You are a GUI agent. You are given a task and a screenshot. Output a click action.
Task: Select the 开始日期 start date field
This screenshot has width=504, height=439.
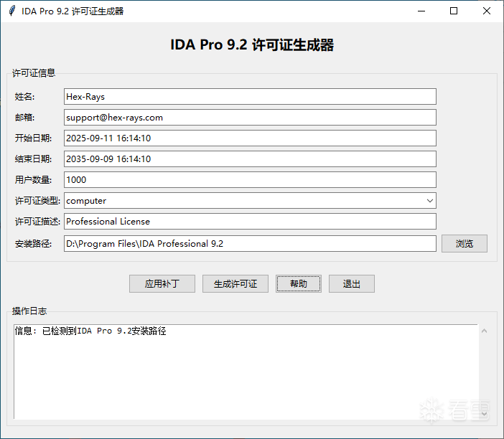[250, 138]
